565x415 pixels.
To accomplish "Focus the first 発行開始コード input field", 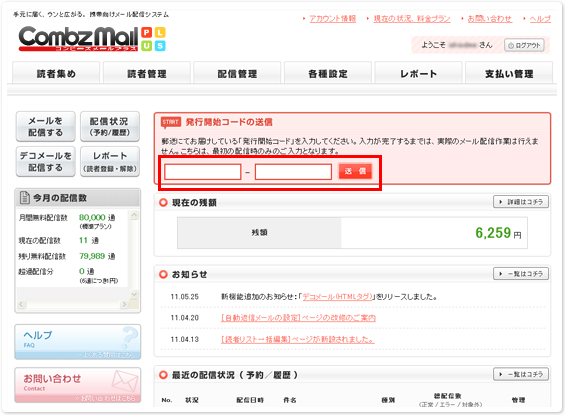I will 203,172.
